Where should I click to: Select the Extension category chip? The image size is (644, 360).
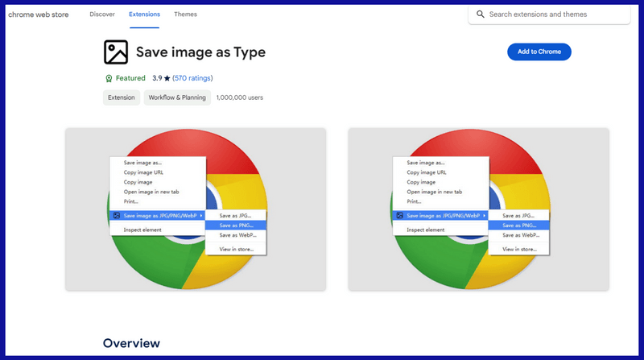pos(121,97)
